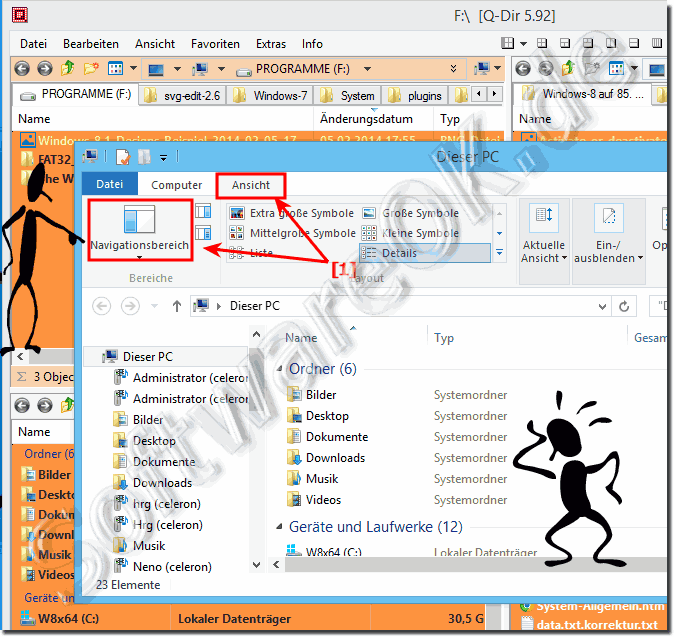Sort by Typ column in Dieser PC

coord(444,338)
